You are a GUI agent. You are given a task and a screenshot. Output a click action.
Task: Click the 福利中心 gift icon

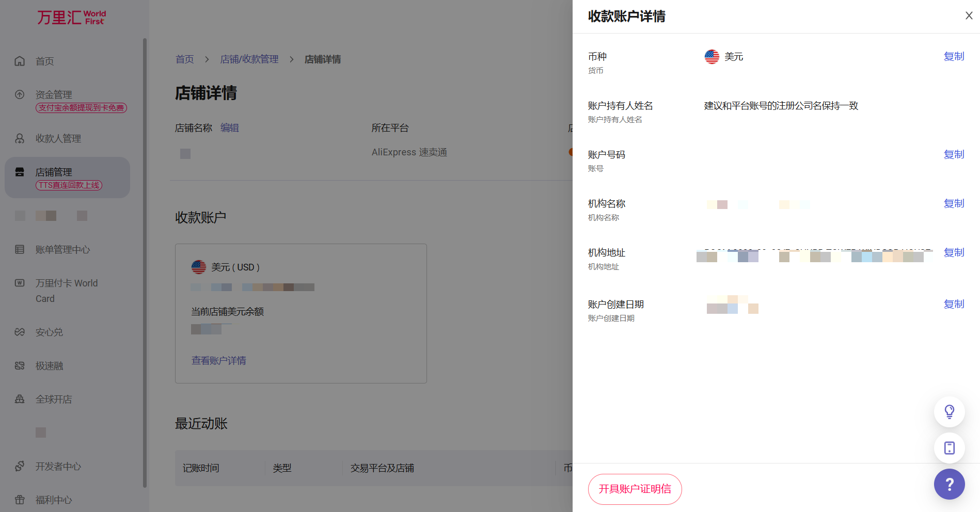tap(20, 500)
